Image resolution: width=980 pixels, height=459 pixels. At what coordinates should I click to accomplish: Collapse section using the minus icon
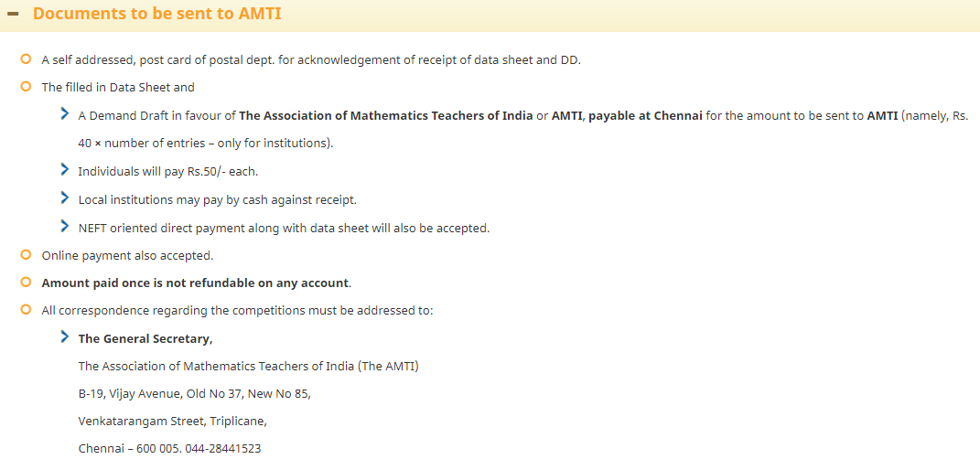13,15
